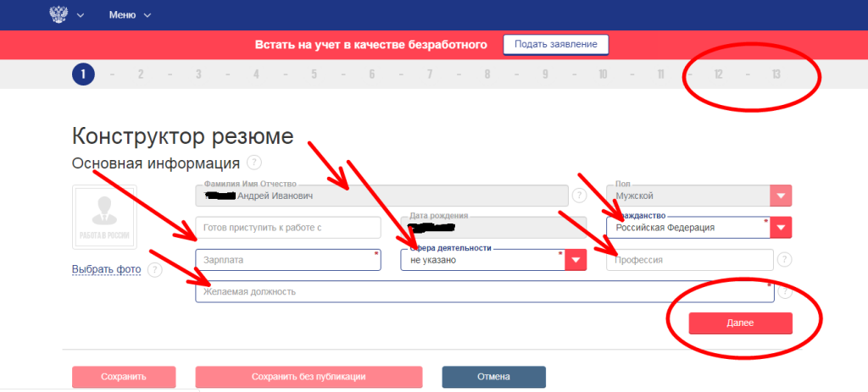This screenshot has width=868, height=392.
Task: Click the coat of arms logo
Action: pos(59,15)
